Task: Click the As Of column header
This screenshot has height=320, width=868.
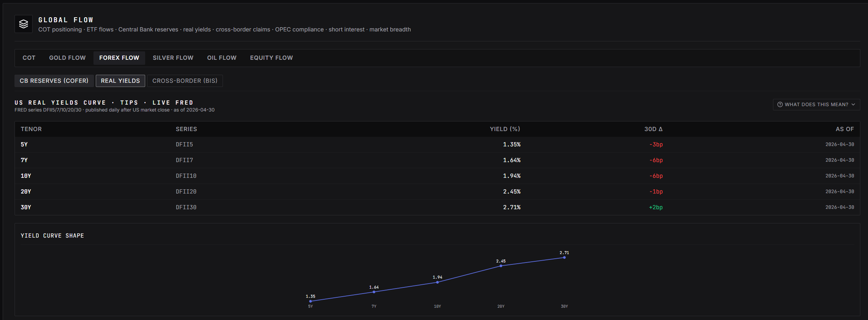Action: click(845, 129)
